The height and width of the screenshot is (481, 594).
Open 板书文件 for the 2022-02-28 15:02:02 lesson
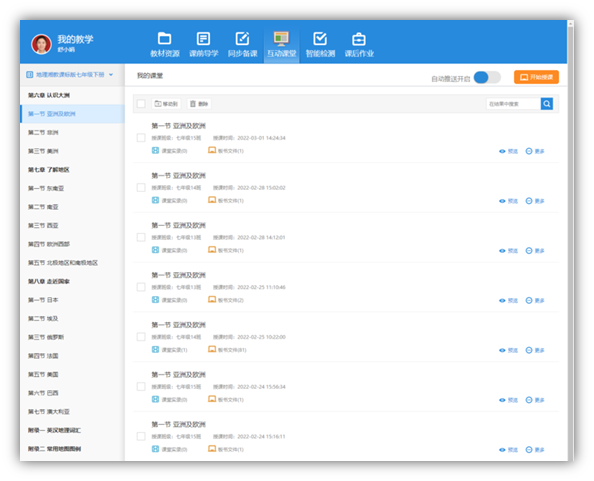226,200
